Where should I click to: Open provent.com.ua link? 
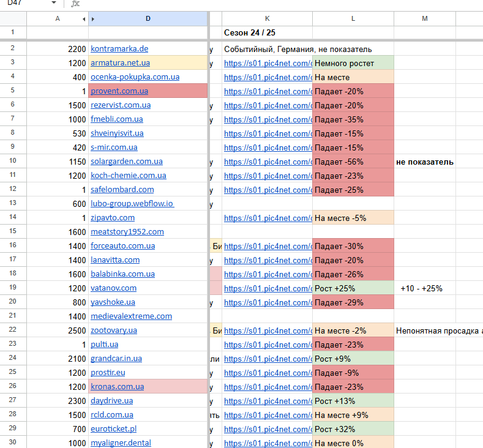point(119,91)
